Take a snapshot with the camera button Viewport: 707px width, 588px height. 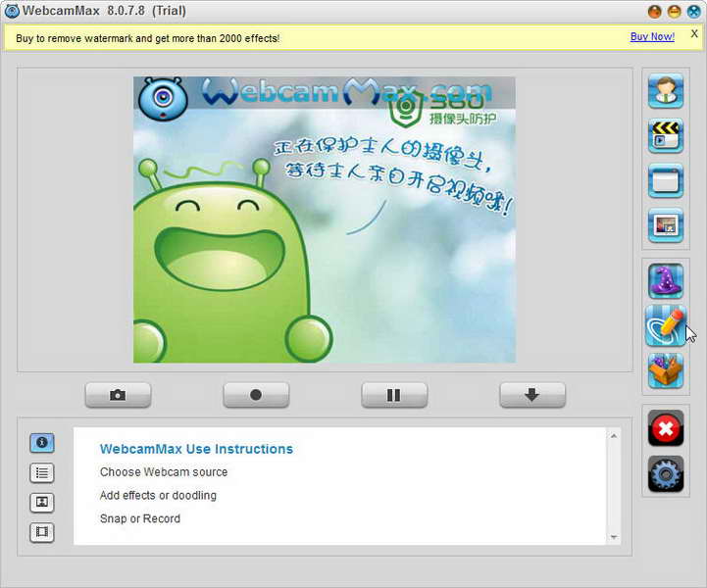118,395
